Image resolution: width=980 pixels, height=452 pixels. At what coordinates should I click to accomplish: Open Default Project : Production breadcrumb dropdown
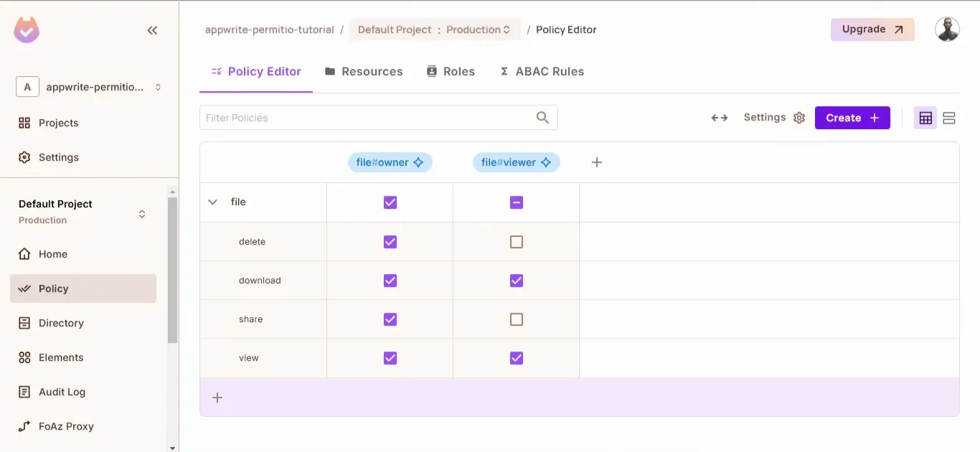pos(435,29)
